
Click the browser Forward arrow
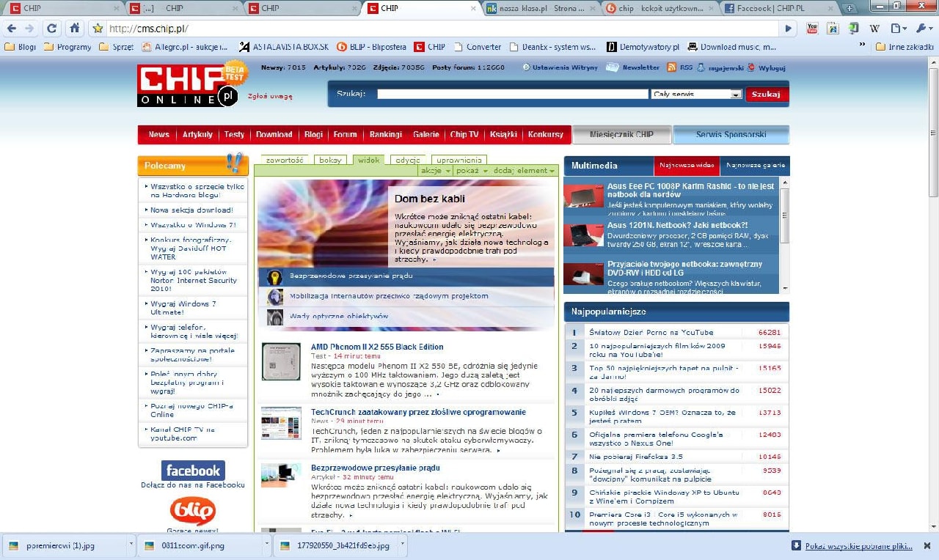29,29
